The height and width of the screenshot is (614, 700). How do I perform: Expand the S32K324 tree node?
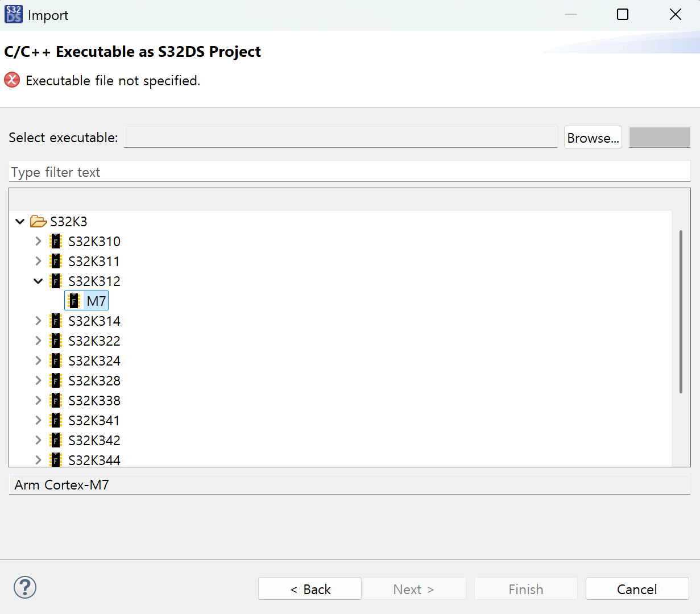(x=38, y=360)
